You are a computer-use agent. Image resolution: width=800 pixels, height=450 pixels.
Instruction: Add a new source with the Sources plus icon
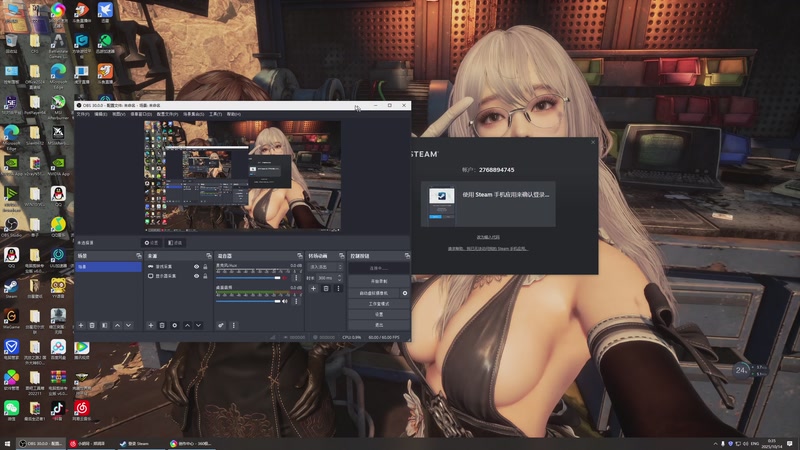tap(151, 325)
